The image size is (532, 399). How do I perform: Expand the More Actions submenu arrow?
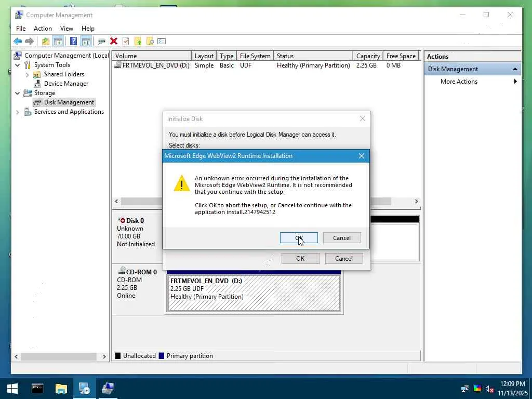click(515, 82)
